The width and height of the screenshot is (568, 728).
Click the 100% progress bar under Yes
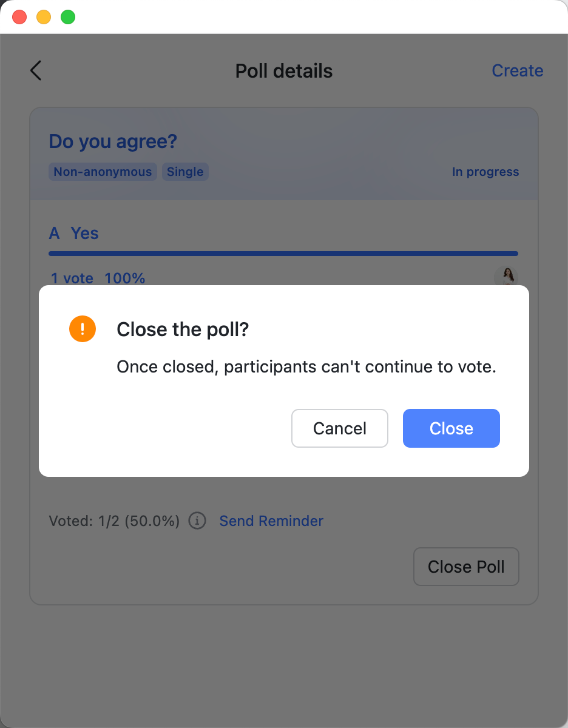coord(283,253)
